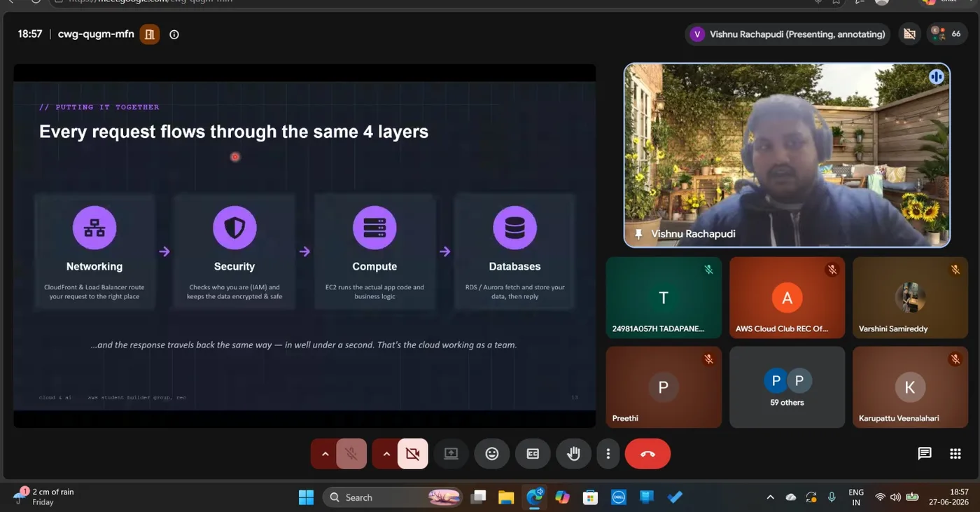Open the Copilot app on the taskbar
980x512 pixels.
(x=562, y=497)
